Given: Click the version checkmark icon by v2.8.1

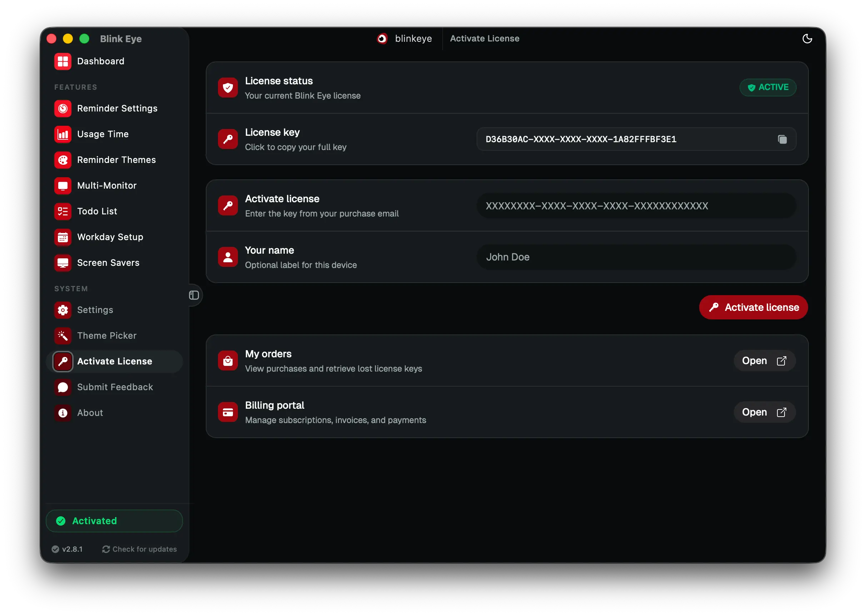Looking at the screenshot, I should pyautogui.click(x=55, y=550).
